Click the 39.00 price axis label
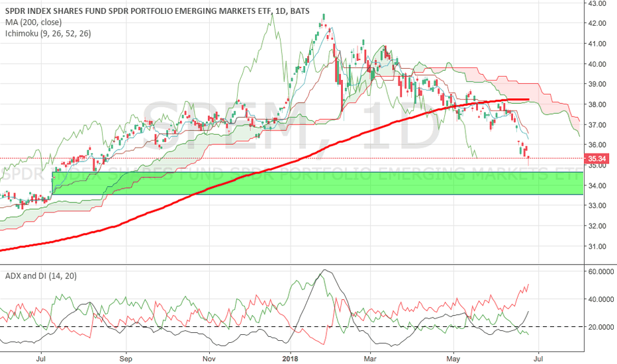The image size is (617, 364). [x=597, y=84]
